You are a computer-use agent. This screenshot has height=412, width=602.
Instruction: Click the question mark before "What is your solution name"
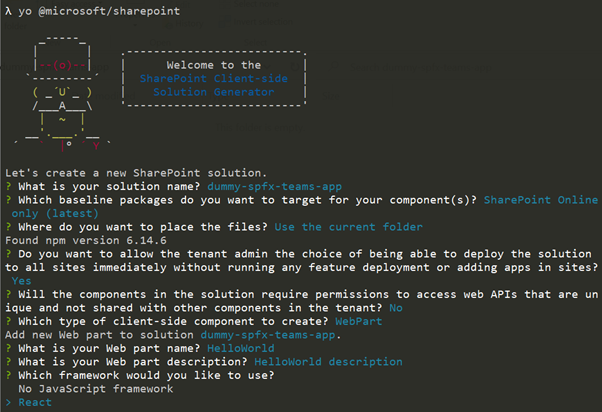tap(8, 186)
